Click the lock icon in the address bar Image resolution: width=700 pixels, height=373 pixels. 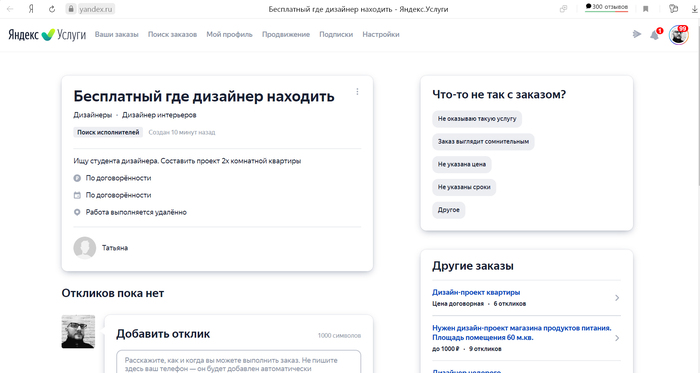pyautogui.click(x=71, y=9)
